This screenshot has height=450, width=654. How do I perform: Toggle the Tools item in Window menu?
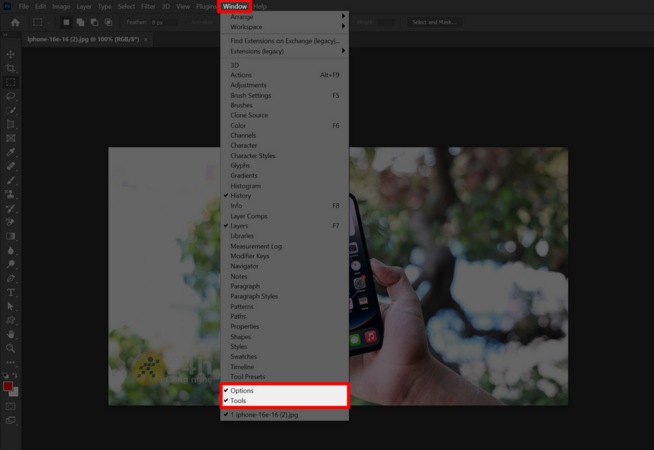pos(239,401)
